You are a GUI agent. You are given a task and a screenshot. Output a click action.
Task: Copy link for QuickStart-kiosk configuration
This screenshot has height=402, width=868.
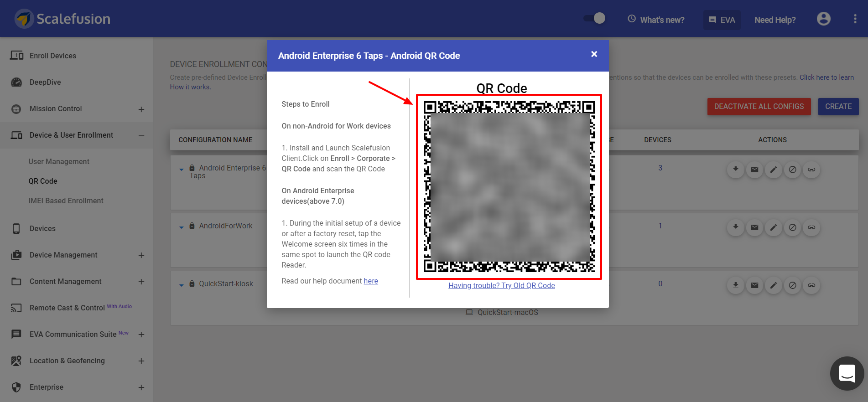click(x=811, y=285)
